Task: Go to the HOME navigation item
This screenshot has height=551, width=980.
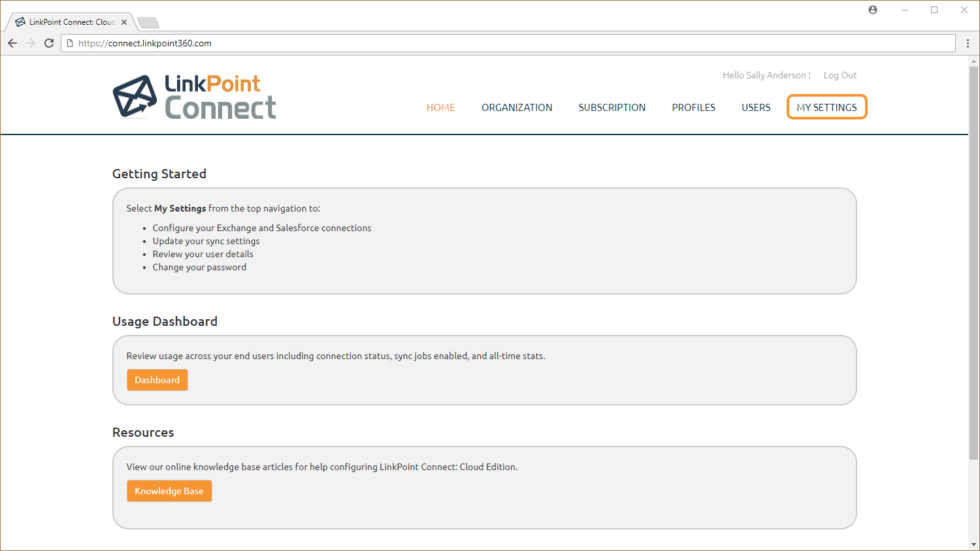Action: (440, 108)
